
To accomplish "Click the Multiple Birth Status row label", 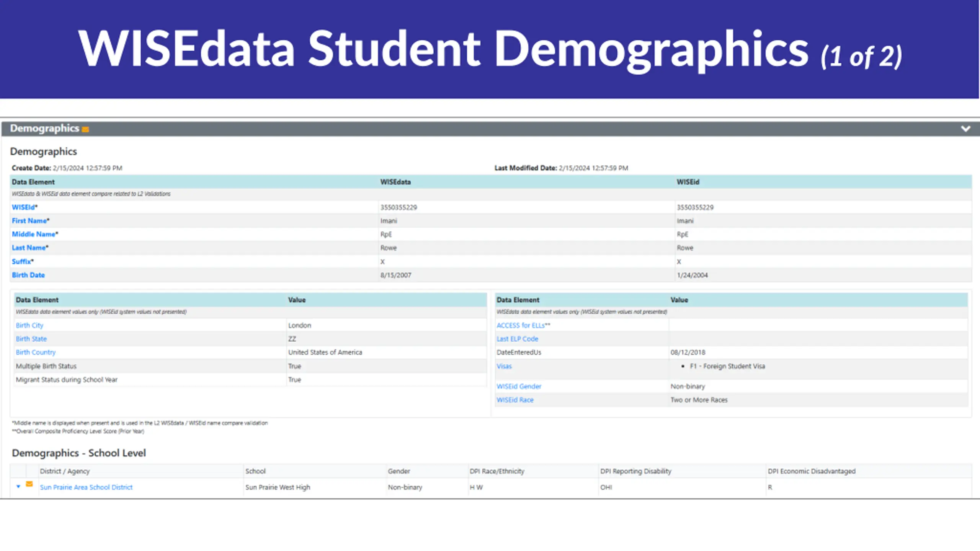I will [46, 366].
